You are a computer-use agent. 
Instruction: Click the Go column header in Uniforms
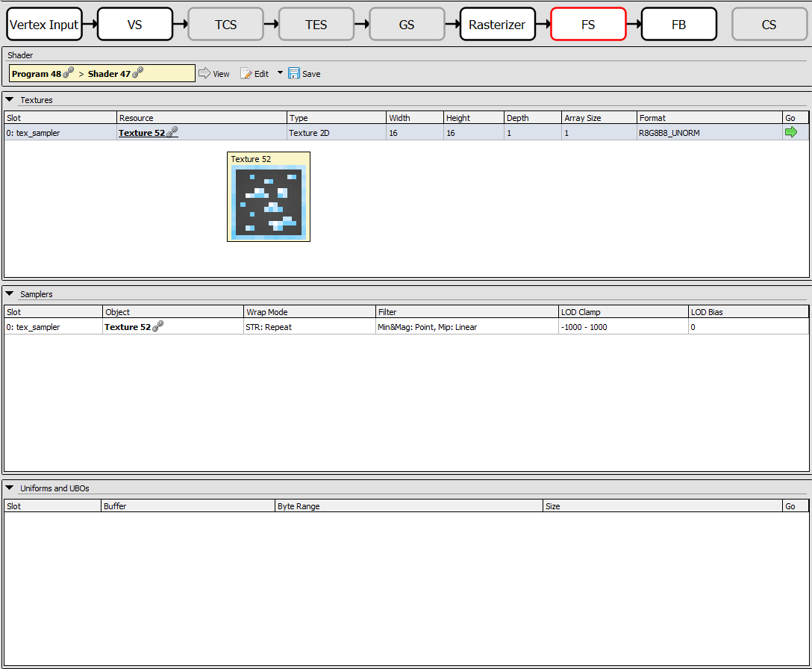click(796, 506)
